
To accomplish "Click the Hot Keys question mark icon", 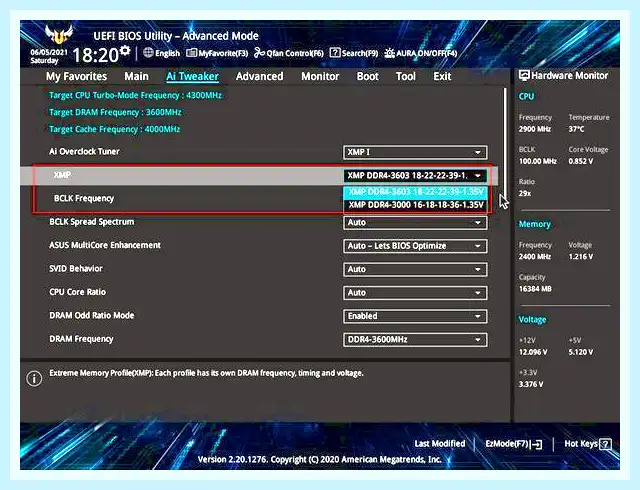I will [606, 444].
